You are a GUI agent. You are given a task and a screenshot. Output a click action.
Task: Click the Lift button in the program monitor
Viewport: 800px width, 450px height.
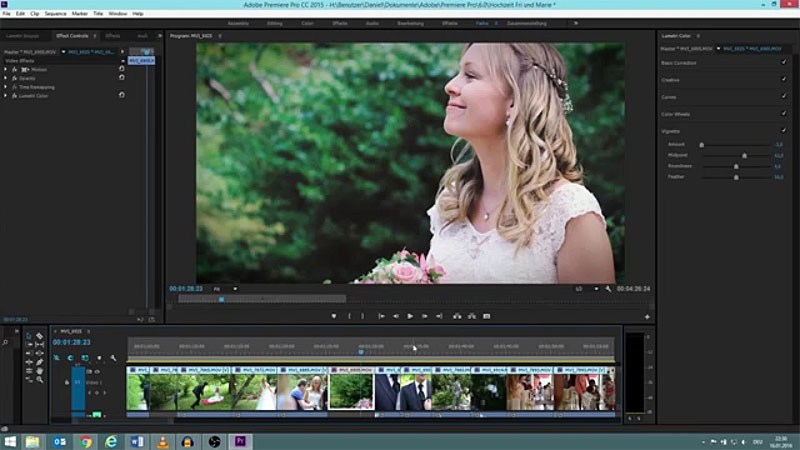click(457, 316)
